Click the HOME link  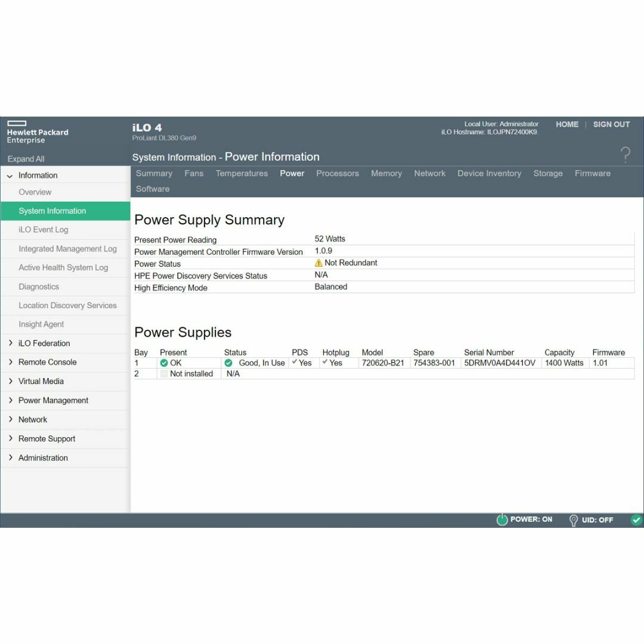click(x=567, y=125)
